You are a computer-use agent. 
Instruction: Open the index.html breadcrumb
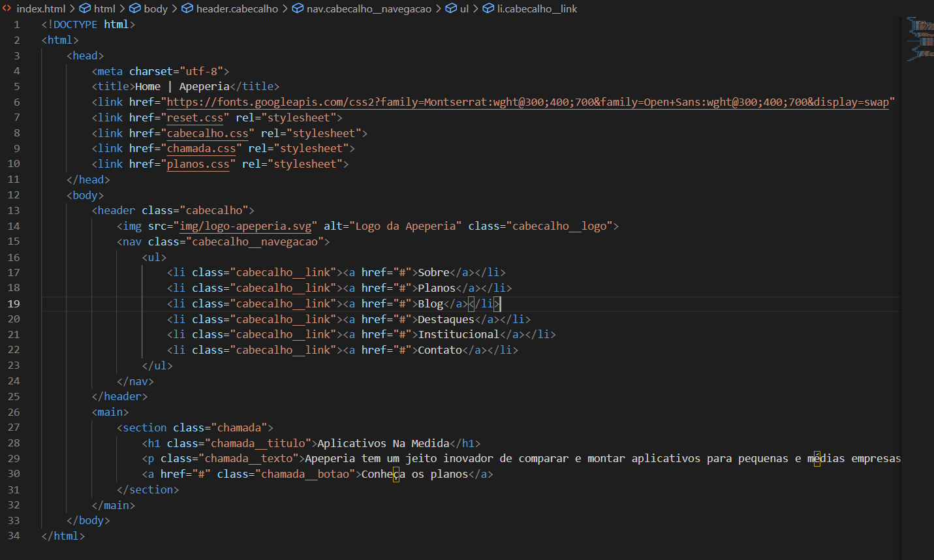click(x=34, y=8)
